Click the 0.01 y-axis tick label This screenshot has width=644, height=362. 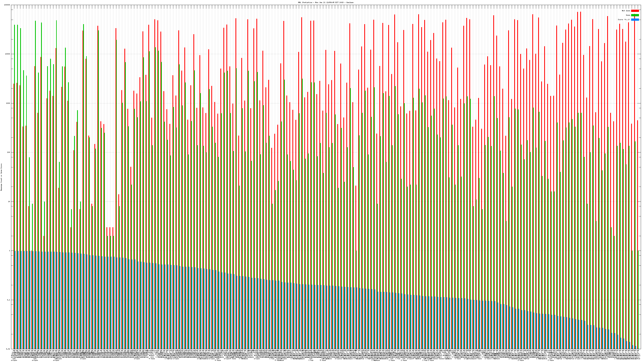(x=8, y=349)
